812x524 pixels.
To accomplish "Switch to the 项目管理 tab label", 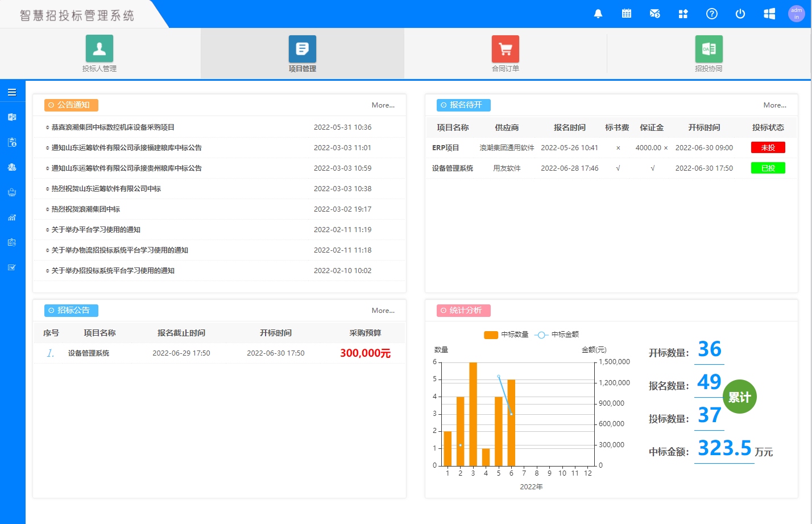I will pos(303,69).
